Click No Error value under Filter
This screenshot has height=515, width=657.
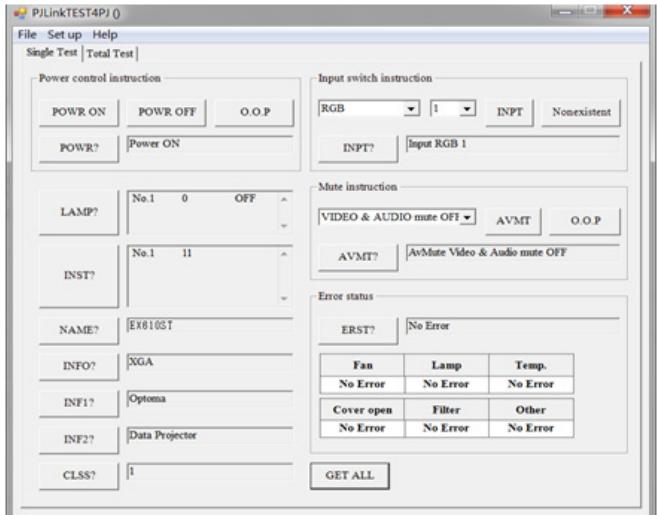[446, 428]
